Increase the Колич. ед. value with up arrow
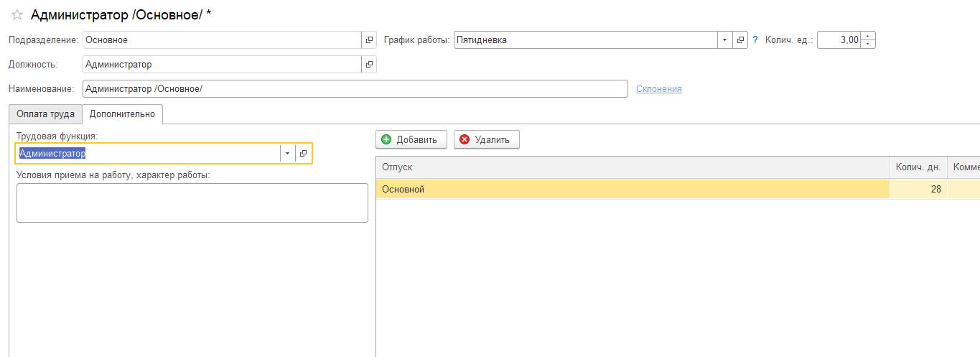 868,37
